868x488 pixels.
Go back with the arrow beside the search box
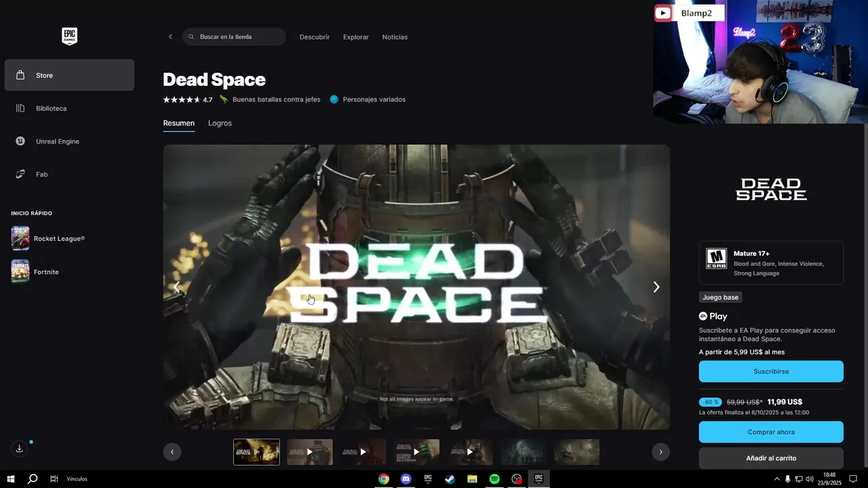pyautogui.click(x=170, y=37)
